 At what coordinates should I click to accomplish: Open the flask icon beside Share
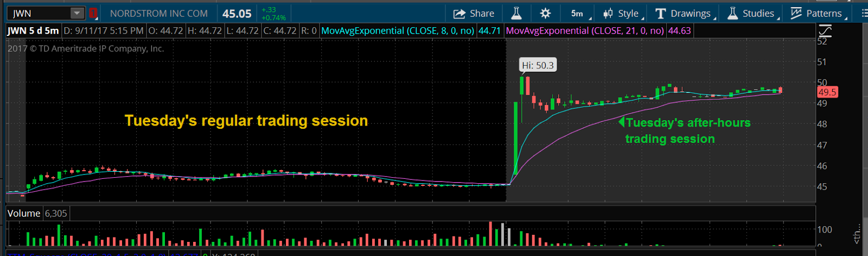pyautogui.click(x=516, y=14)
